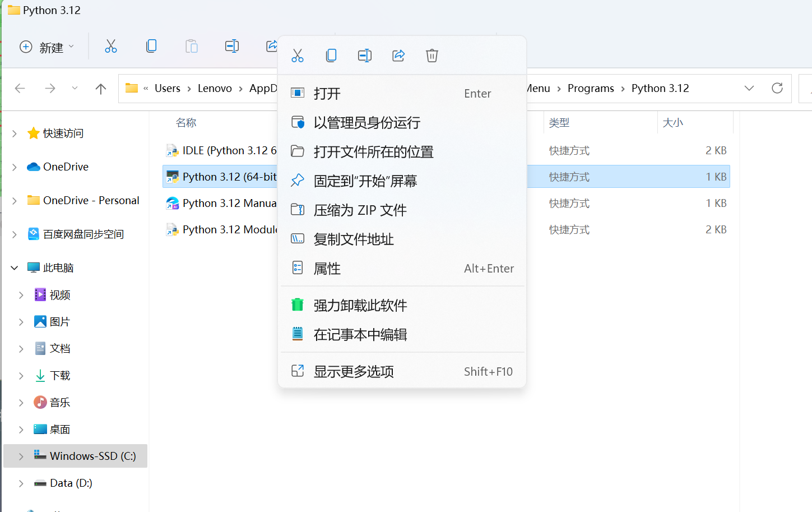The width and height of the screenshot is (812, 512).
Task: Refresh the current folder view
Action: (x=777, y=88)
